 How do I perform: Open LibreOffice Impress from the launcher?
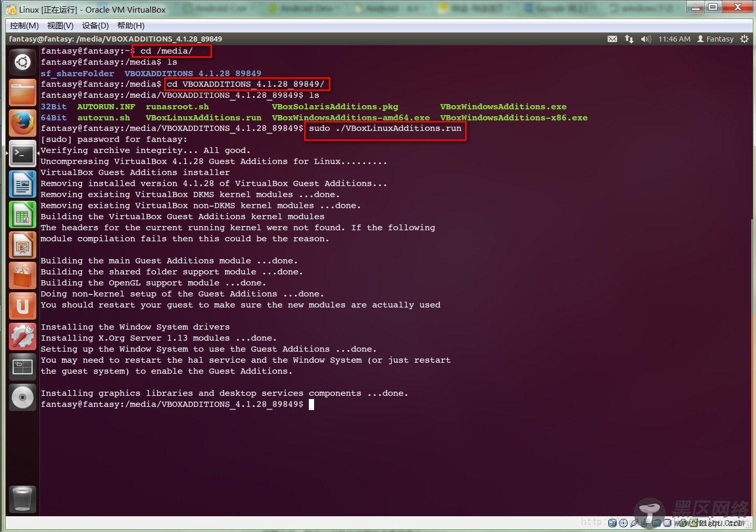click(23, 245)
